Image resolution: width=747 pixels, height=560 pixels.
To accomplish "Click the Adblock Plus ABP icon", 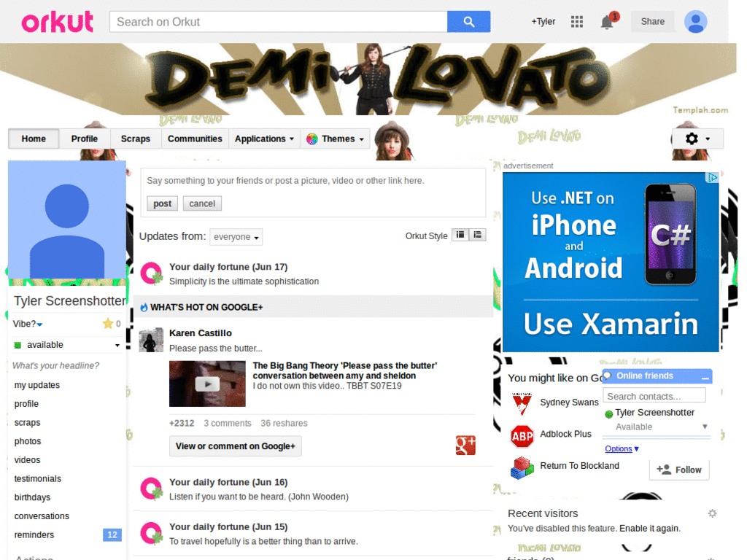I will pos(522,436).
